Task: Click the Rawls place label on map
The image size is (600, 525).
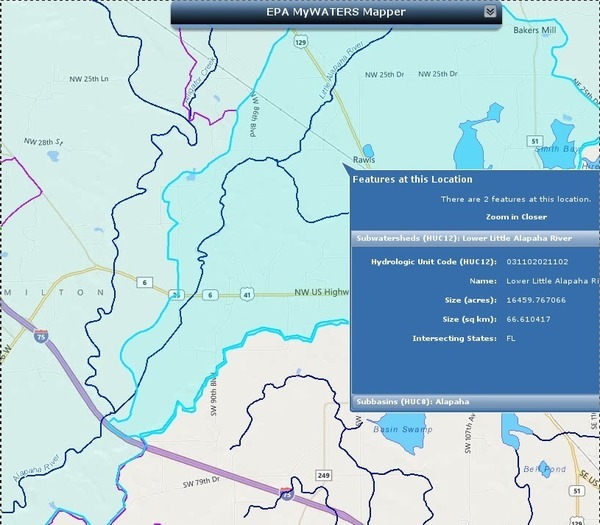Action: (363, 158)
